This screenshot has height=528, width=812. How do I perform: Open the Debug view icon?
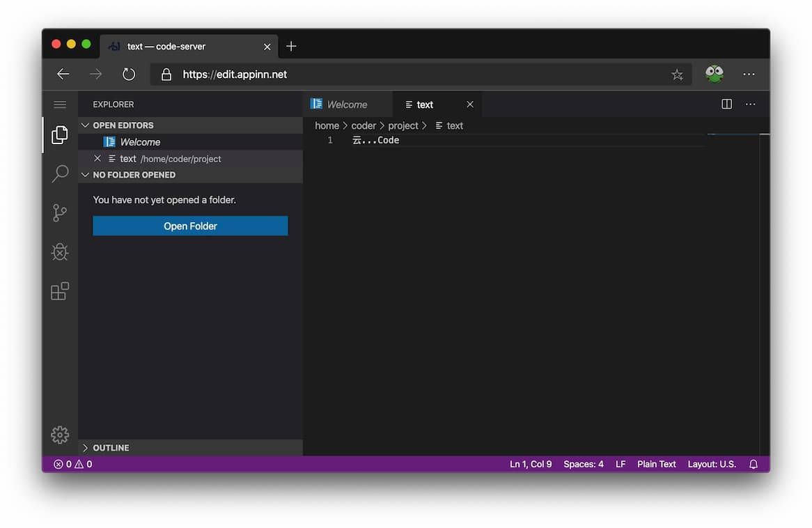click(x=60, y=251)
